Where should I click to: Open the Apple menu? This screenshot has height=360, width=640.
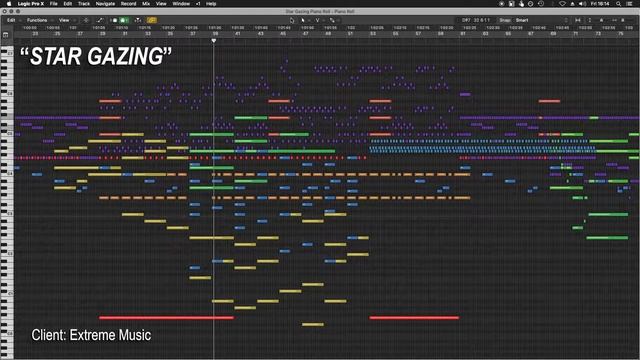9,4
